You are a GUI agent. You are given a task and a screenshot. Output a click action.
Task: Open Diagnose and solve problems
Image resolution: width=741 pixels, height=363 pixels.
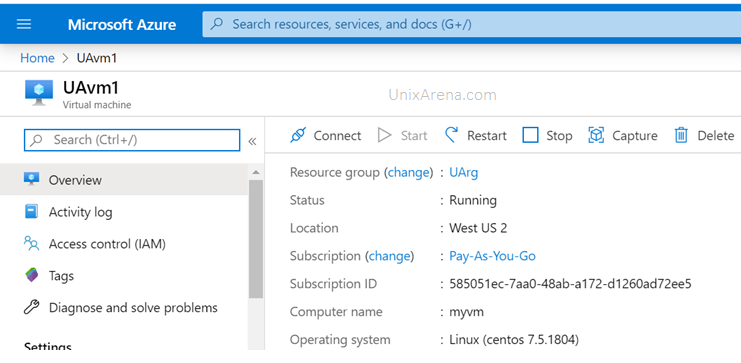[x=133, y=308]
